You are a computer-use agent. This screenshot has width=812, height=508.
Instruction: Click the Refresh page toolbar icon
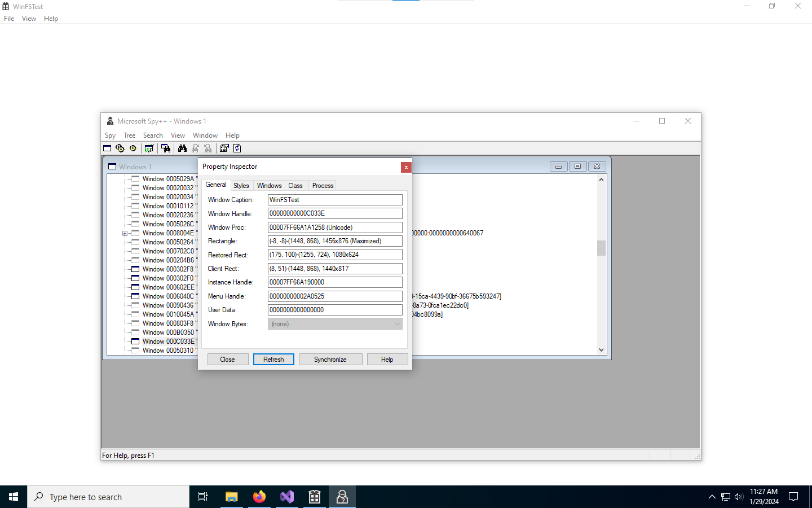coord(237,148)
